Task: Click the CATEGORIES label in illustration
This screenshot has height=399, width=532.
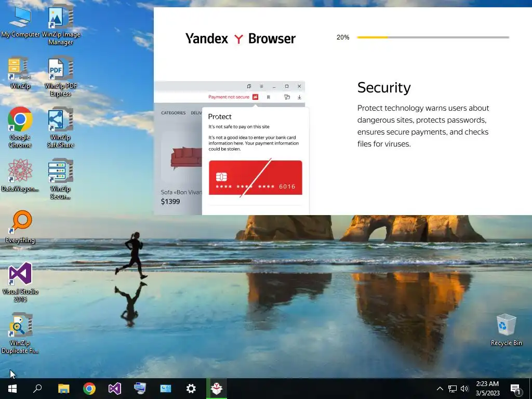Action: (x=174, y=113)
